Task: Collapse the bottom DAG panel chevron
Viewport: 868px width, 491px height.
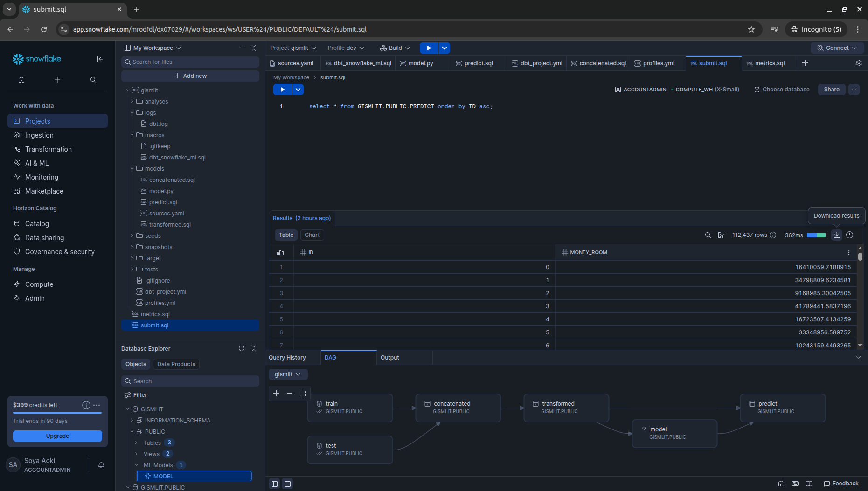Action: (859, 358)
